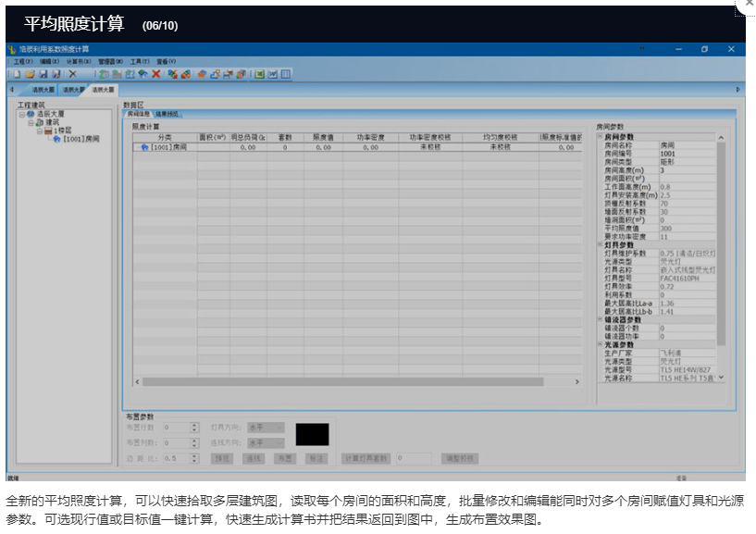
Task: Click the Open folder toolbar icon
Action: point(30,74)
